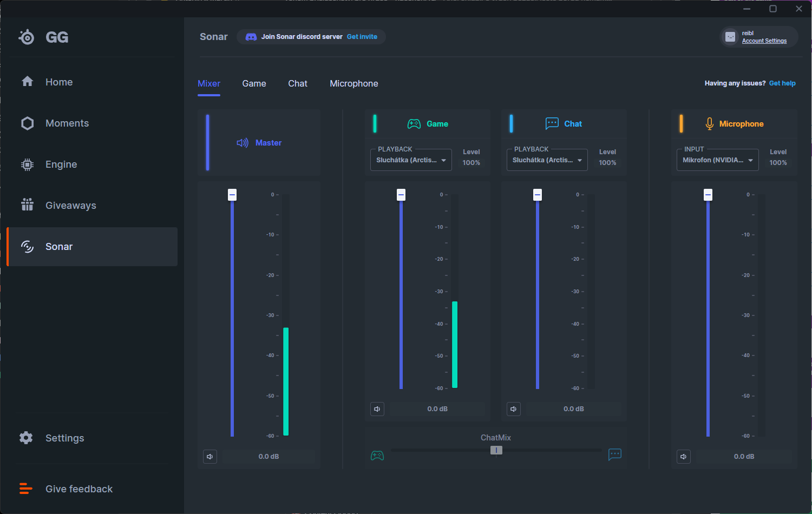Click Microphone 0.0 dB value field
The width and height of the screenshot is (812, 514).
744,457
